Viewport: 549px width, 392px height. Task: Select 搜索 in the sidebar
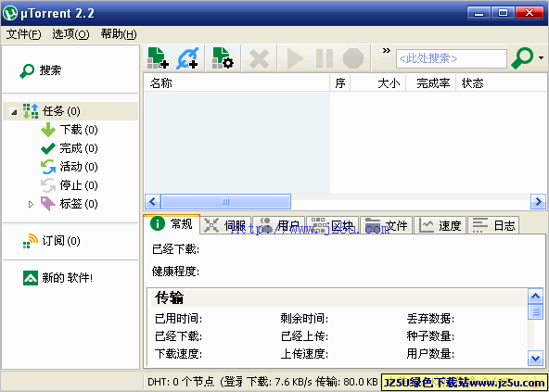[40, 70]
